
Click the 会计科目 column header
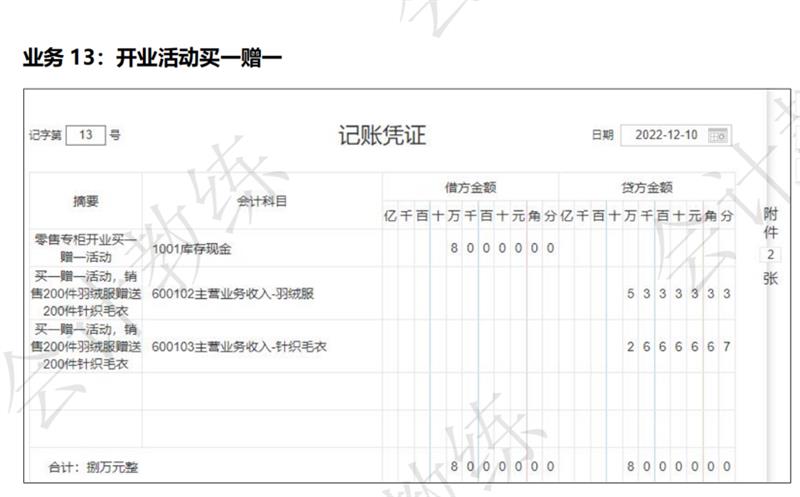(261, 200)
